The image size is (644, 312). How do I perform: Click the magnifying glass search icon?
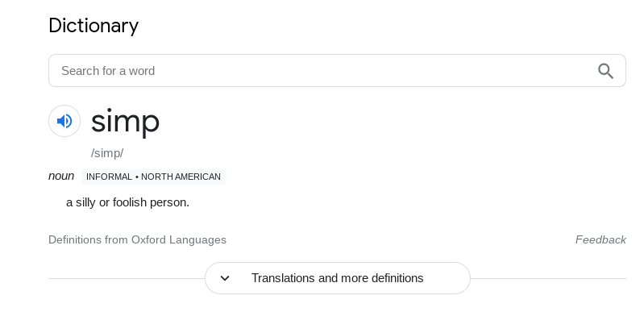click(x=605, y=71)
